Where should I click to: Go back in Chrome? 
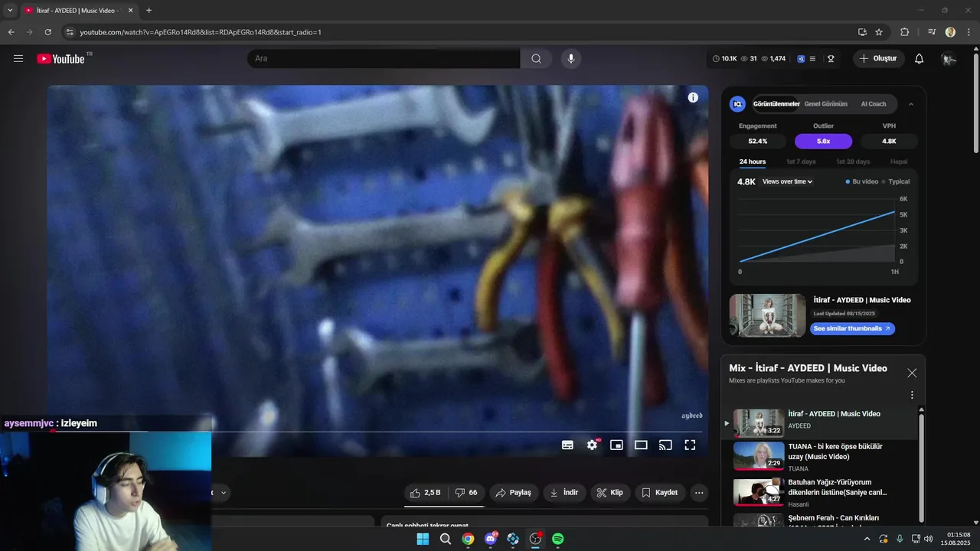(11, 32)
